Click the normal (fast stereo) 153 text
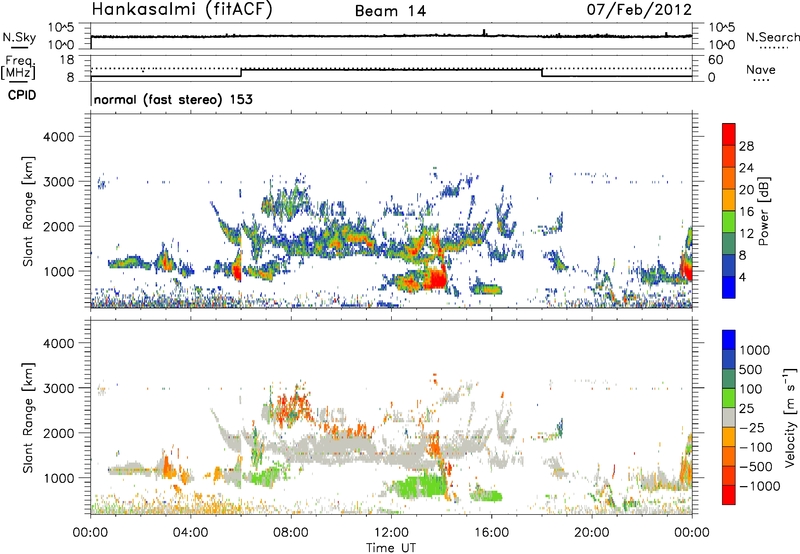Viewport: 800px width, 554px height. [173, 99]
